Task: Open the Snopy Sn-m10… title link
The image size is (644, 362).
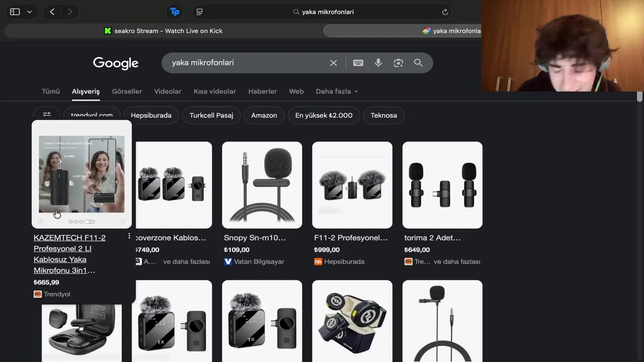Action: pos(255,238)
